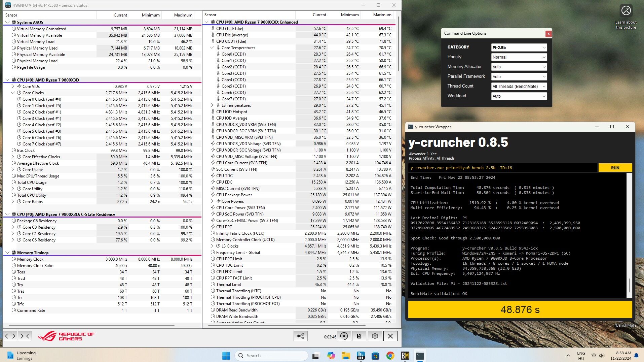This screenshot has height=362, width=644.
Task: Open the Workload dropdown
Action: coord(519,96)
